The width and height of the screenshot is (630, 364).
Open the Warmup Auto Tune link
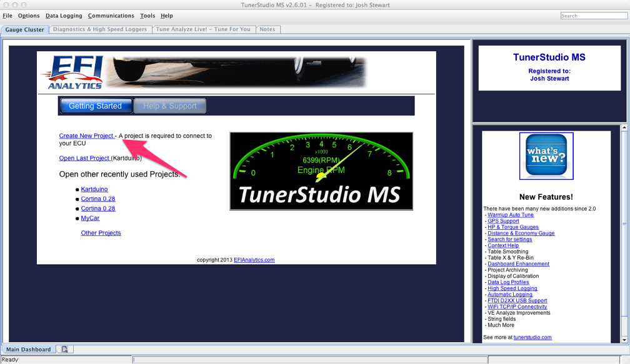pos(511,215)
